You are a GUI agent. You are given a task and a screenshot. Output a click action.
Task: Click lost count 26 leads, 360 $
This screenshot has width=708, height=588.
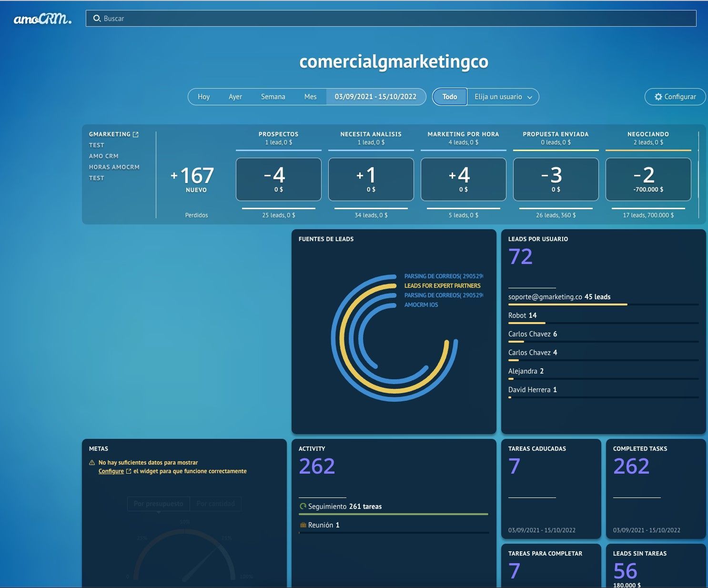[x=556, y=215]
